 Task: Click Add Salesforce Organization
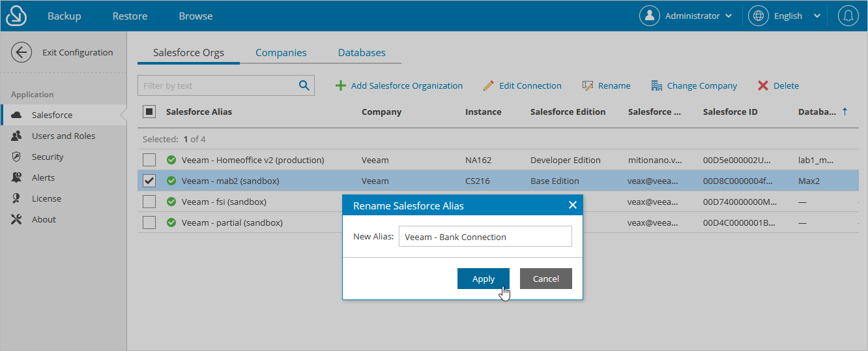pyautogui.click(x=407, y=85)
